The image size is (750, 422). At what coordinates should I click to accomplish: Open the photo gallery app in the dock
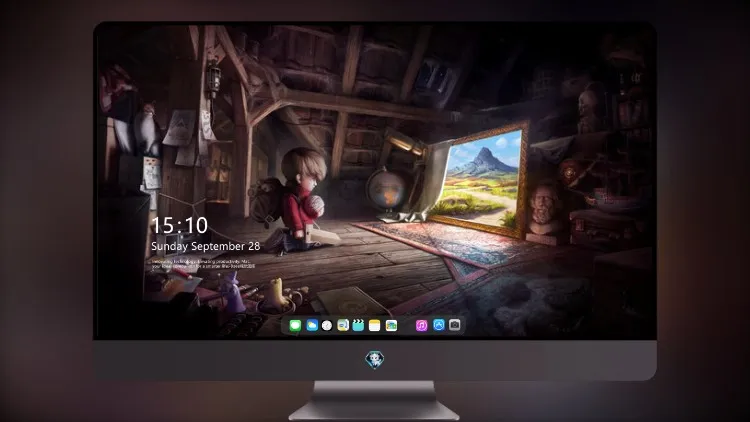[391, 326]
